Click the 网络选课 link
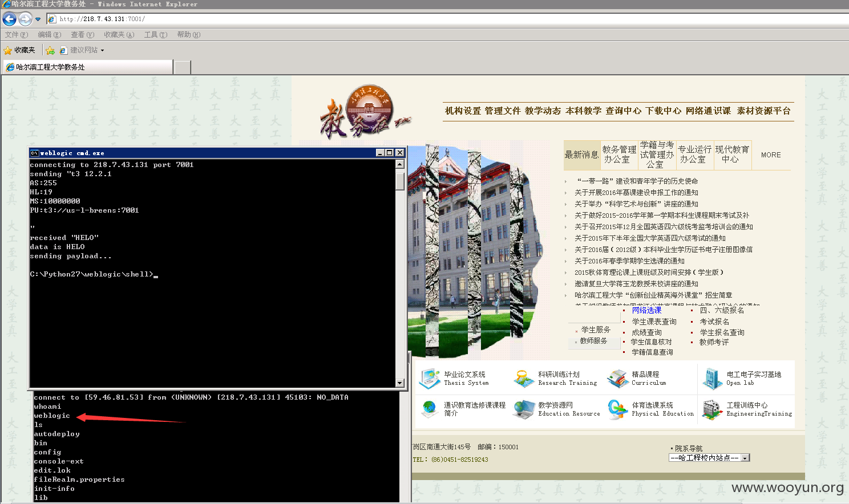Image resolution: width=849 pixels, height=504 pixels. (646, 310)
